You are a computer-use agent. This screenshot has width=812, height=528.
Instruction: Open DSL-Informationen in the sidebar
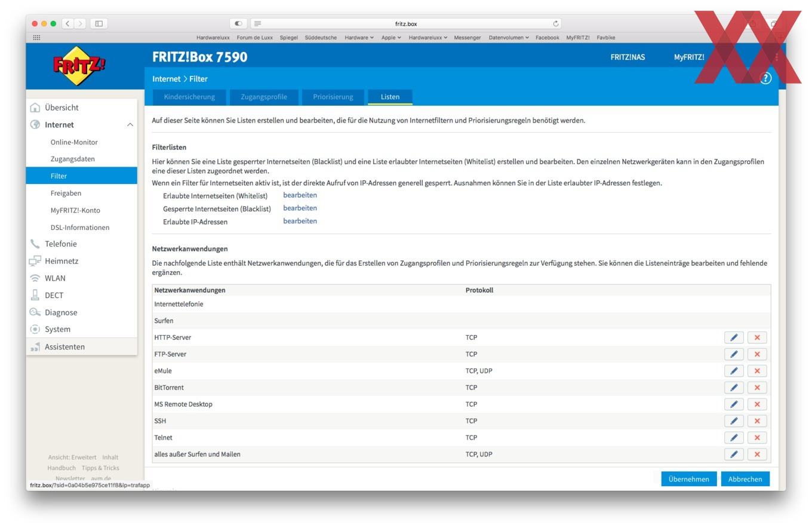pyautogui.click(x=81, y=228)
